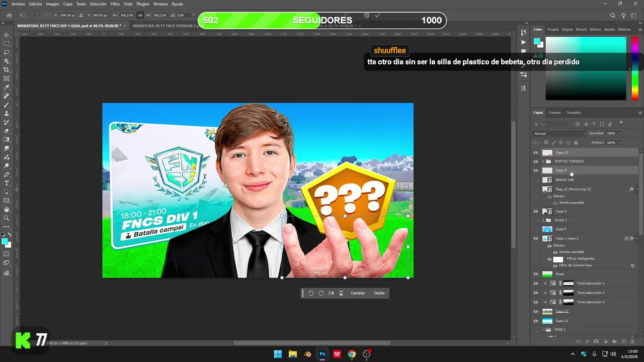Image resolution: width=644 pixels, height=362 pixels.
Task: Open the Filtro menu
Action: (115, 4)
